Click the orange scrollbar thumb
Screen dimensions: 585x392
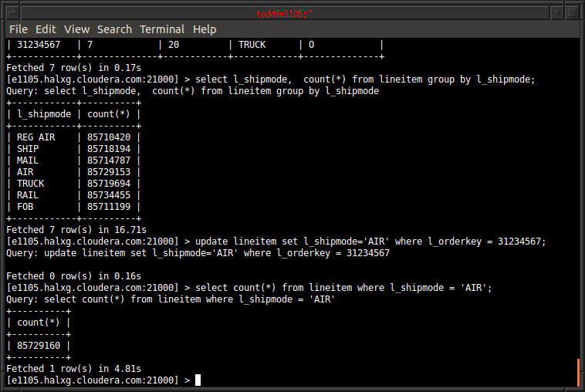[579, 372]
